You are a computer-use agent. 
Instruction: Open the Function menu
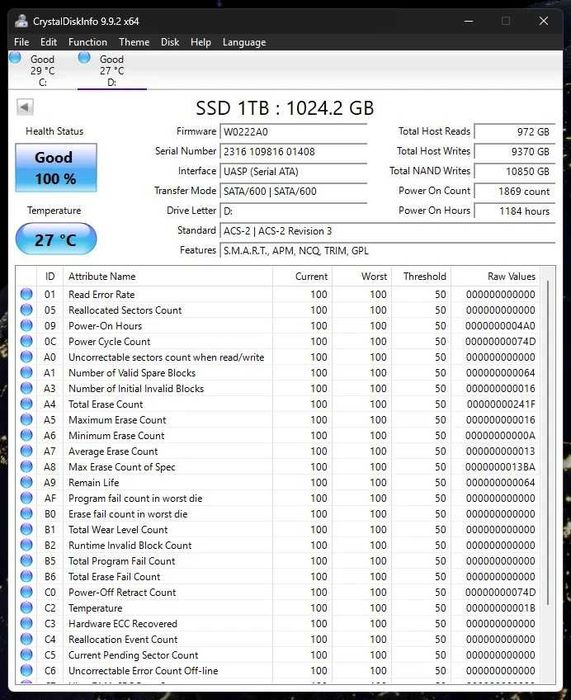[x=88, y=42]
